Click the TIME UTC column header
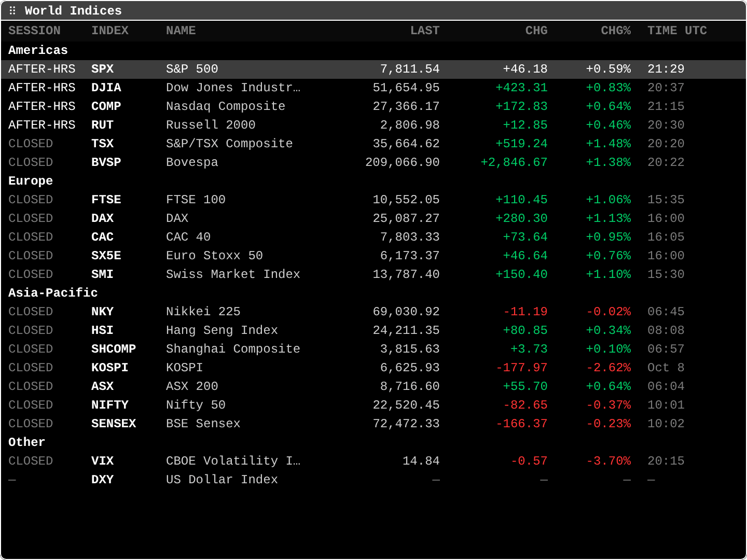Viewport: 747px width, 560px height. click(677, 31)
